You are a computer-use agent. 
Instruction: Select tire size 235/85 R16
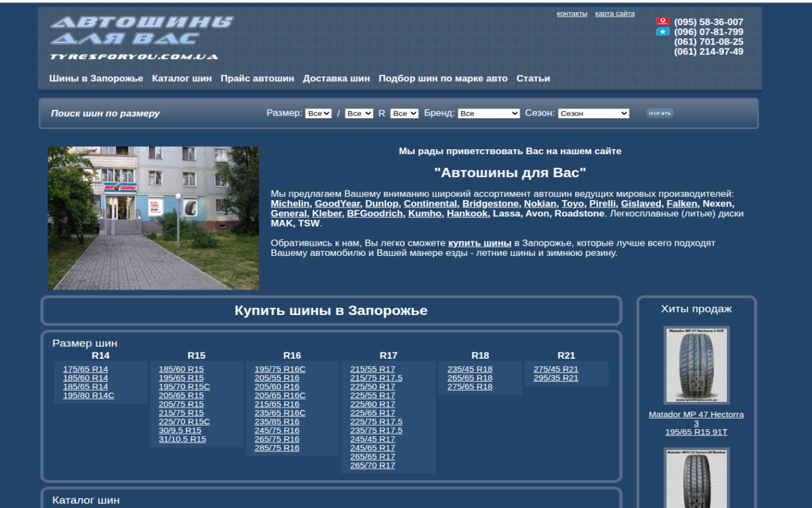pyautogui.click(x=277, y=422)
